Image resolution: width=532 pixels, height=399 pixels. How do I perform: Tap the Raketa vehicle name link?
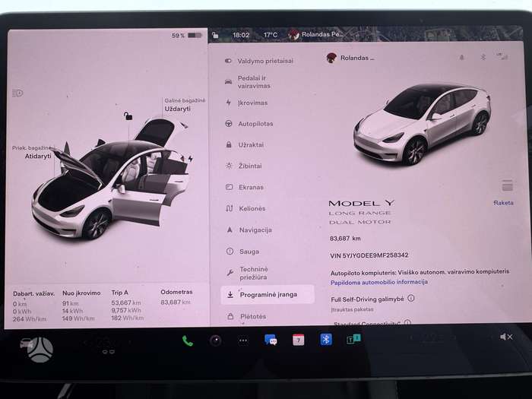503,203
